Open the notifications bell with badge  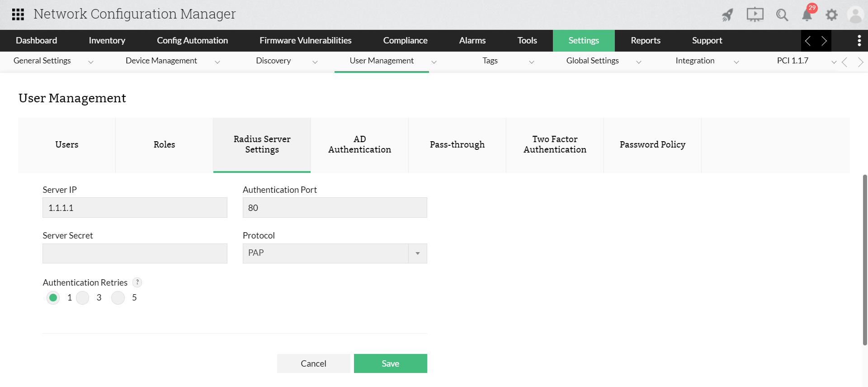tap(807, 15)
